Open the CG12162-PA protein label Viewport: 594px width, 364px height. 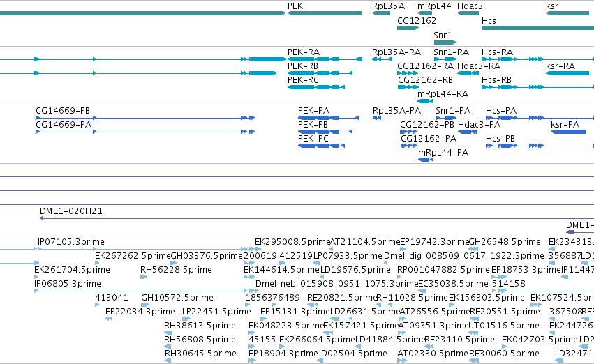click(429, 139)
